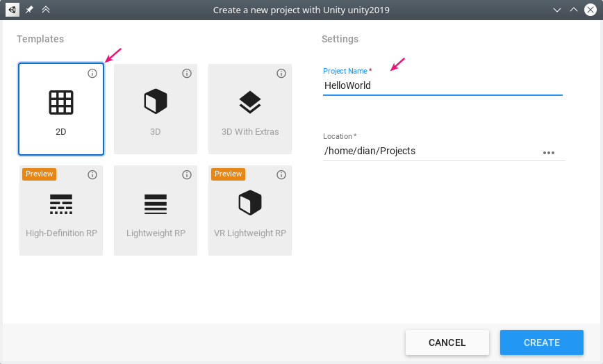Choose the Lightweight RP template
Screen dimensions: 603x364
tap(156, 210)
